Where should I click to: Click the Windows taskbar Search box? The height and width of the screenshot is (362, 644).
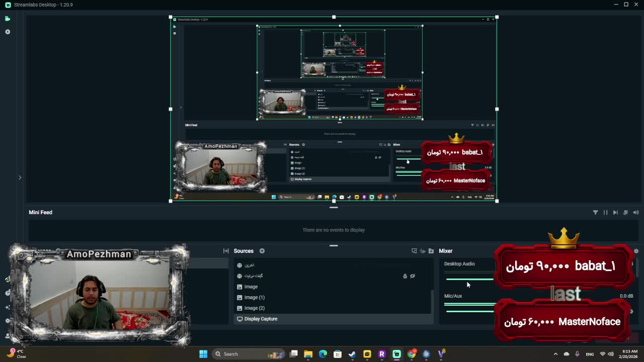(x=230, y=354)
